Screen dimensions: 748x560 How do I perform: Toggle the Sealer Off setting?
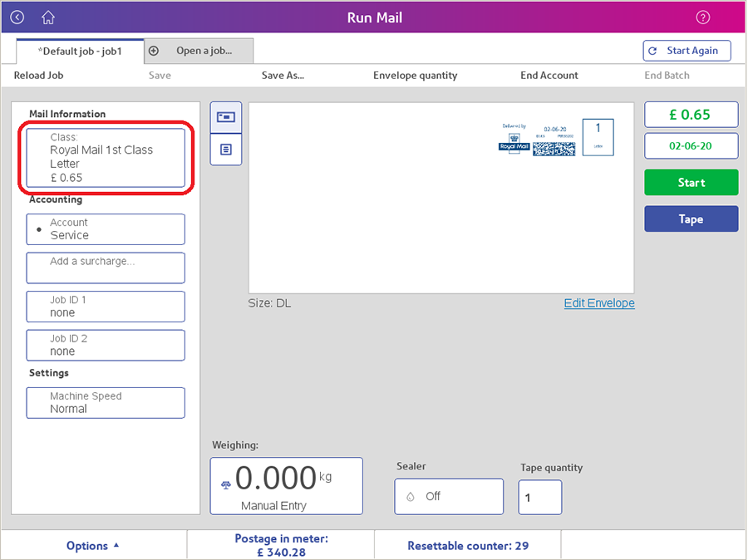(449, 497)
